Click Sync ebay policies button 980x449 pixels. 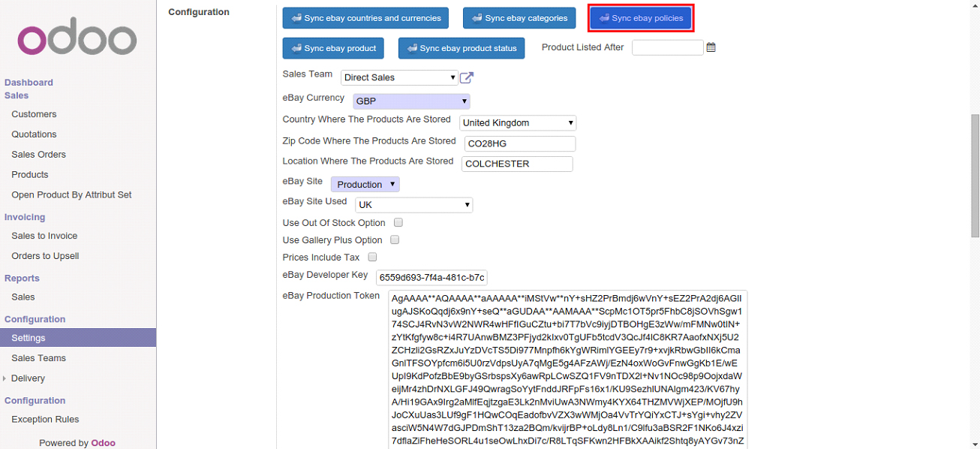pos(641,18)
